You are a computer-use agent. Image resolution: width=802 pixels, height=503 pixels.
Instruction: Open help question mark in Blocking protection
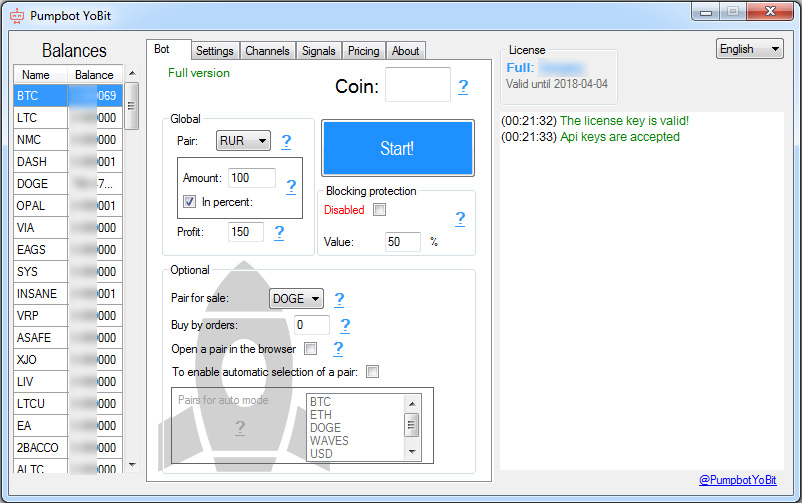(460, 219)
